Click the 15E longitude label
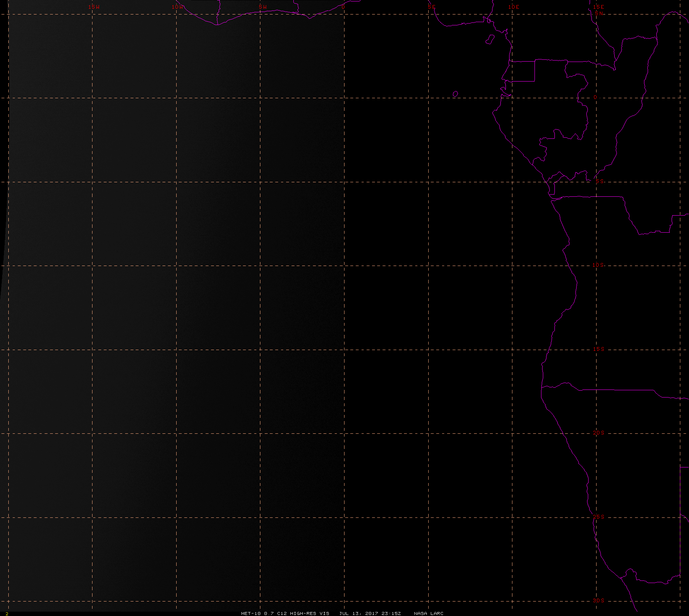Screen dimensions: 689x616 598,7
